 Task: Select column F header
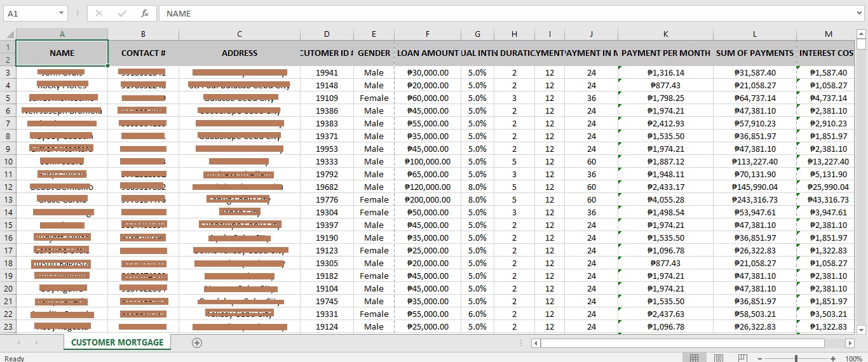coord(428,34)
